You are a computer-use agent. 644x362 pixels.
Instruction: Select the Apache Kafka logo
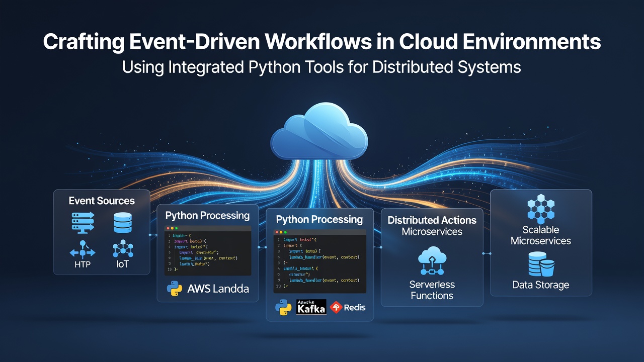click(311, 307)
